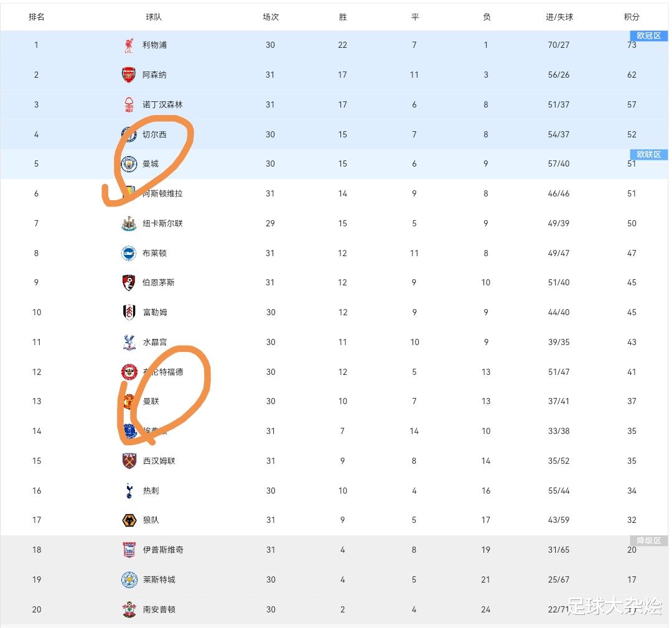
Task: Click the Bournemouth club crest
Action: point(129,282)
